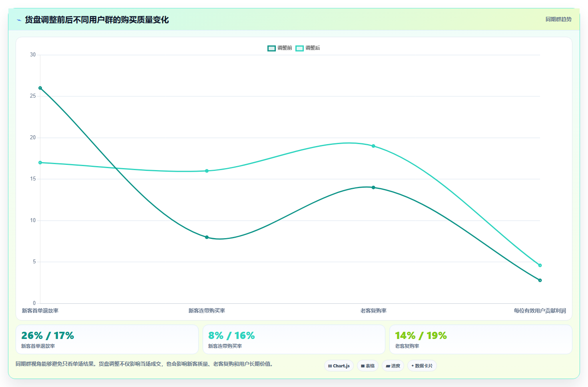The height and width of the screenshot is (387, 588).
Task: Click the 进度 tag button
Action: click(393, 366)
